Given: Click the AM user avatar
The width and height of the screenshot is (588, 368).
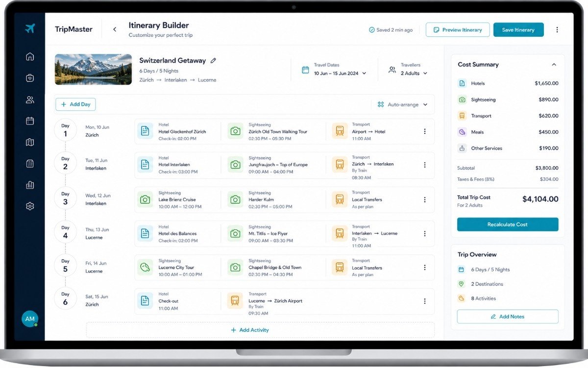Looking at the screenshot, I should click(x=30, y=319).
